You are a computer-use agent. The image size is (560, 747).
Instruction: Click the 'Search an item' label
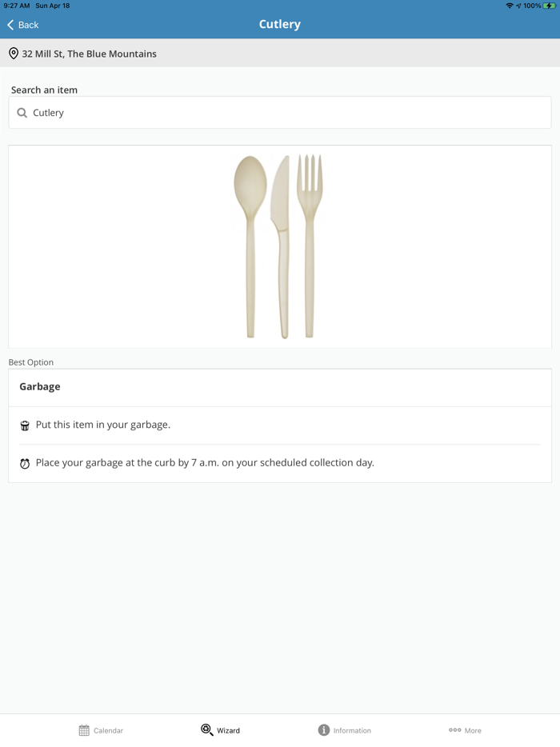44,90
